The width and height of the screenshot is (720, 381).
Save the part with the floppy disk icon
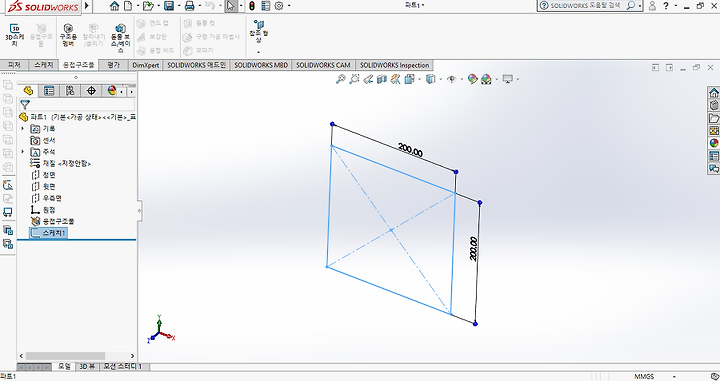[169, 6]
